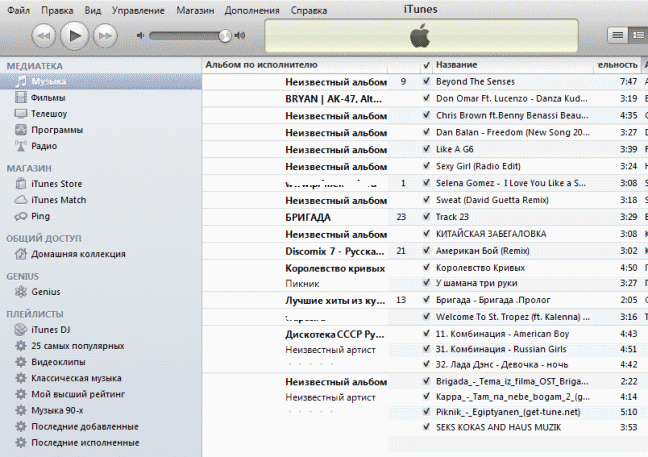Click the МЕДИАТЕКА section header
The image size is (648, 457).
click(x=35, y=66)
